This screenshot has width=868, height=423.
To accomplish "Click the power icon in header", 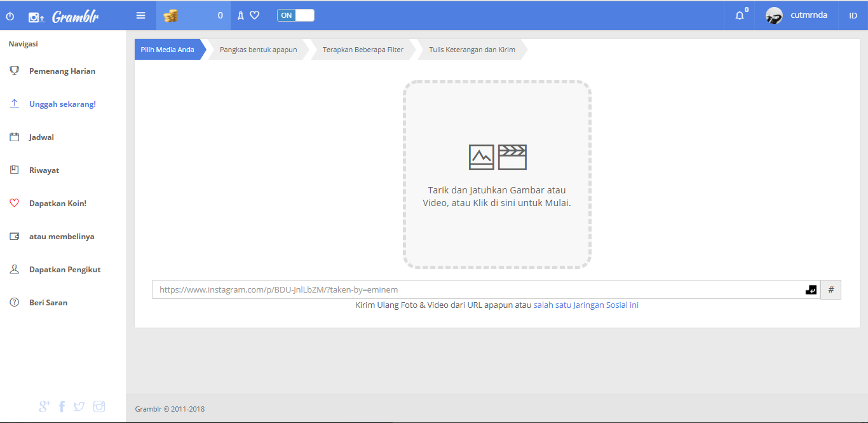I will click(10, 16).
